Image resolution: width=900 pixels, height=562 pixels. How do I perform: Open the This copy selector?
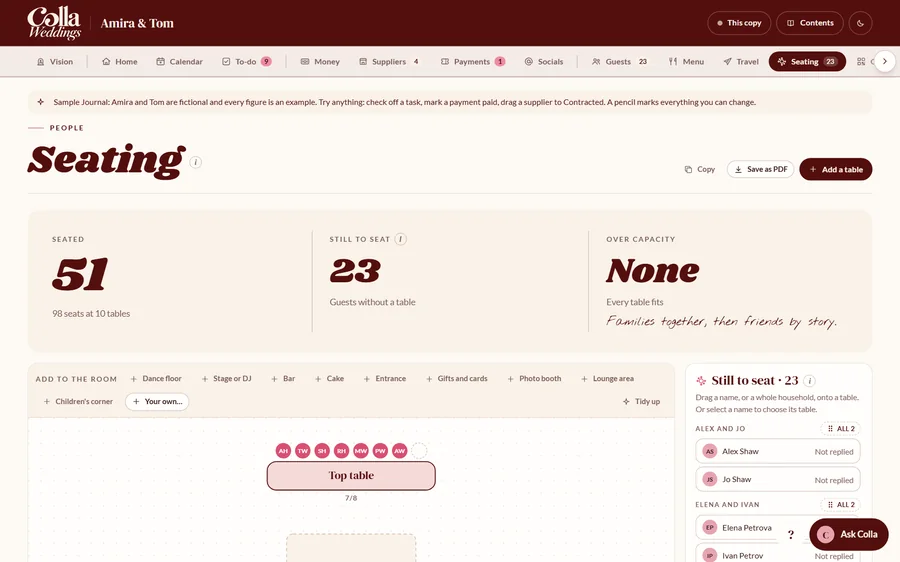739,23
